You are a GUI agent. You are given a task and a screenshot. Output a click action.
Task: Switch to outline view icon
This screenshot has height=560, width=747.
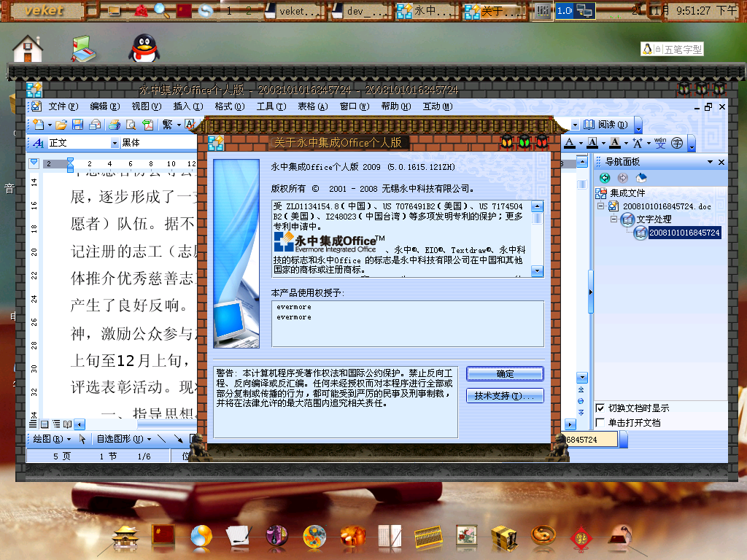[56, 424]
